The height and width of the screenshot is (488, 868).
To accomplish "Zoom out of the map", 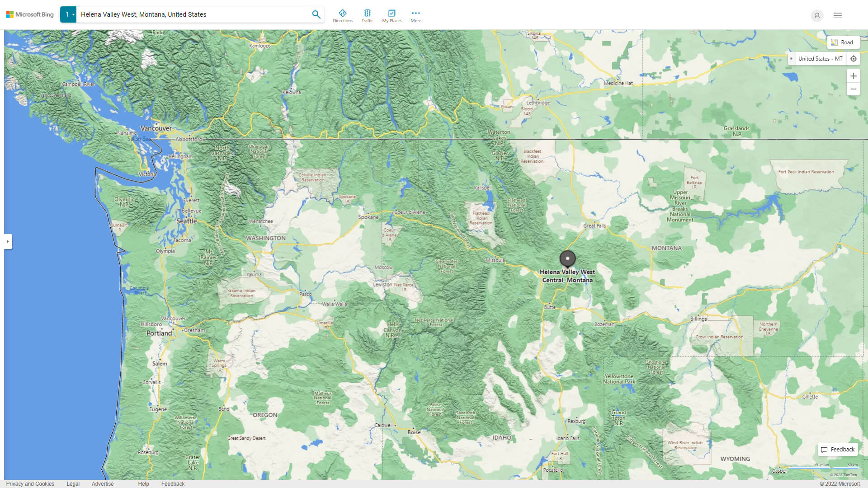I will click(853, 89).
